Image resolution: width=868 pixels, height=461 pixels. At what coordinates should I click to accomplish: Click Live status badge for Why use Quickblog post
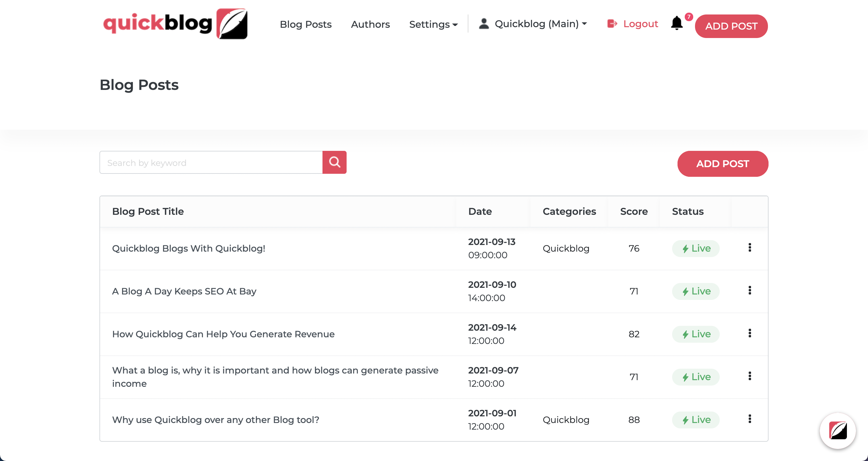coord(696,420)
